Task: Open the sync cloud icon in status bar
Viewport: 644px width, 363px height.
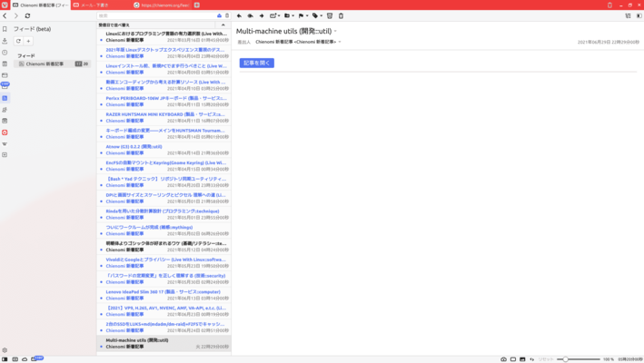Action: 25,359
